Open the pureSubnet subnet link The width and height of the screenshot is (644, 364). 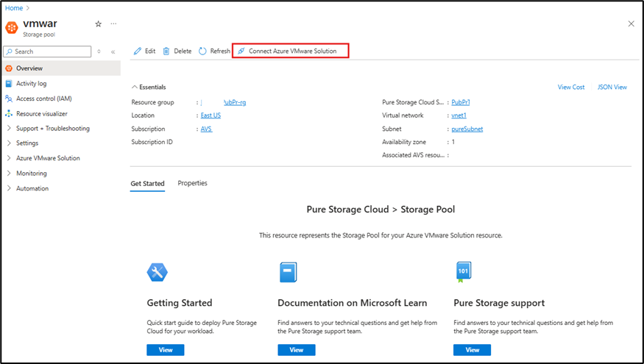[467, 129]
